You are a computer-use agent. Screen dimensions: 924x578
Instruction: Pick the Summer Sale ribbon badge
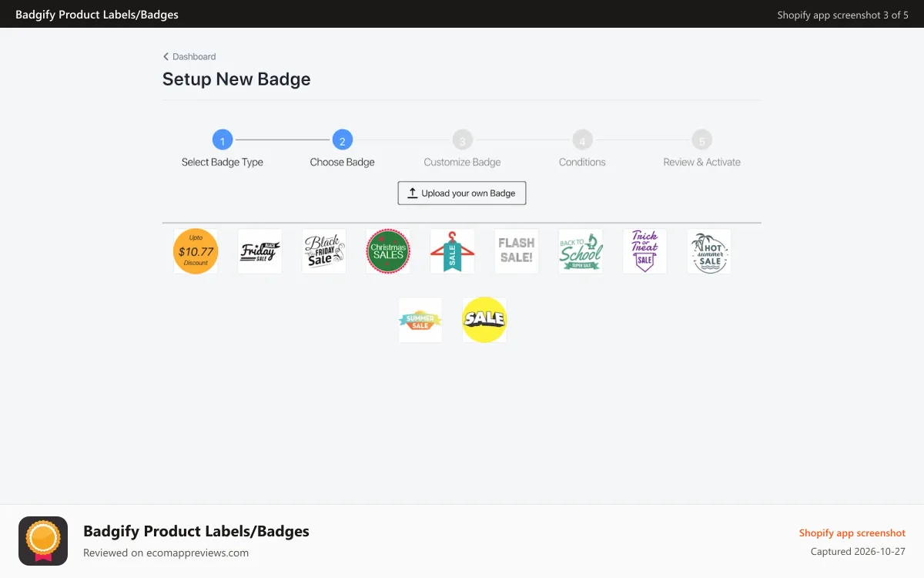coord(420,320)
